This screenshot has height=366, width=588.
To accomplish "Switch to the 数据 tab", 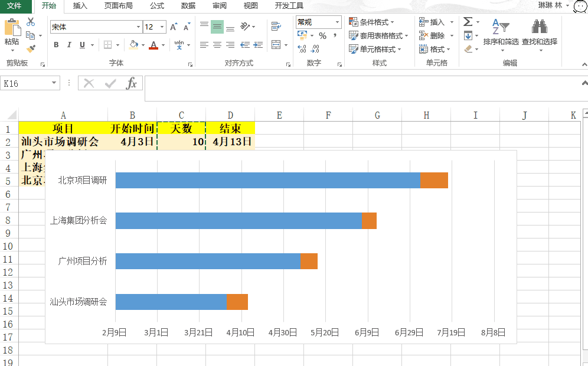I will pos(188,6).
